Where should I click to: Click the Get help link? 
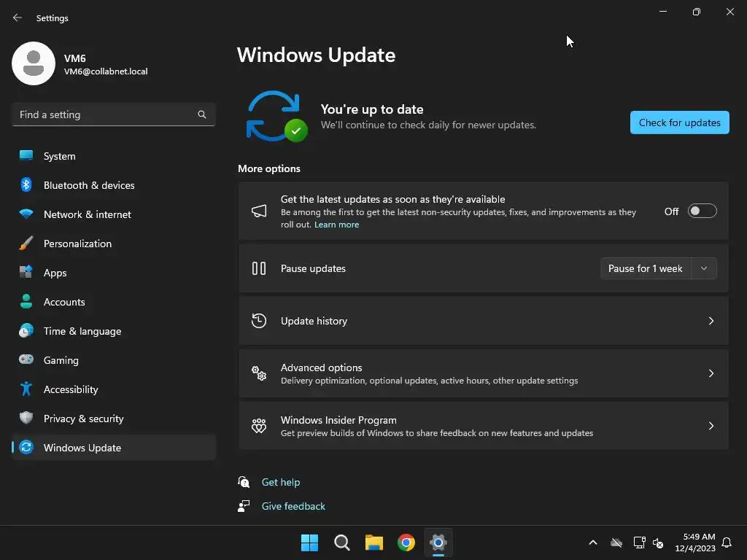click(x=281, y=482)
